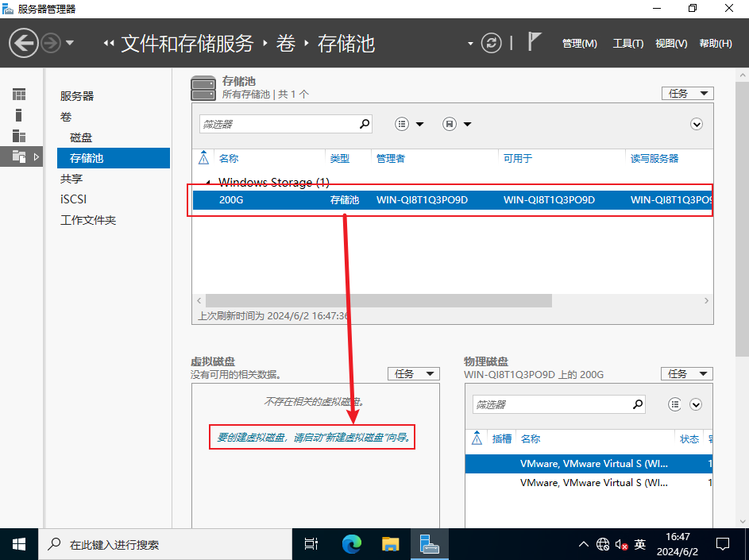Open the 任务 dropdown for virtual disks
Screen dimensions: 749x560
(x=413, y=373)
